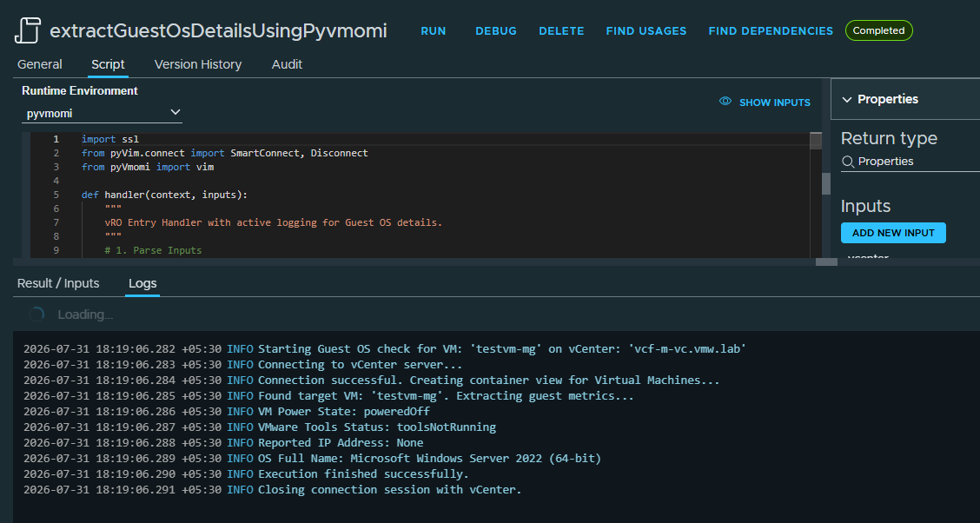
Task: Click DELETE in the action toolbar
Action: point(561,31)
